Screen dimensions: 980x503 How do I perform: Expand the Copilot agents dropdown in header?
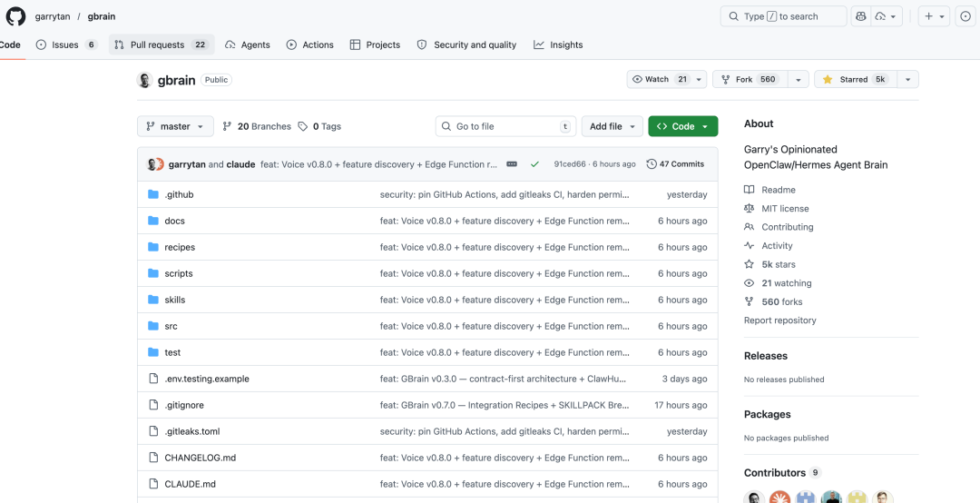coord(887,16)
